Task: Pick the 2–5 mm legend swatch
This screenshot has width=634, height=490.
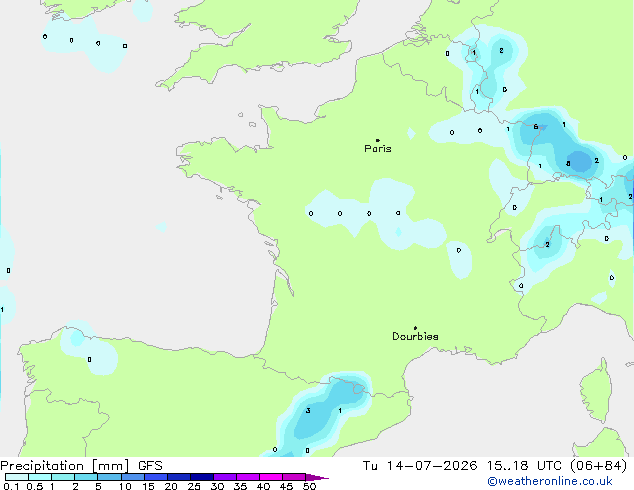Action: pyautogui.click(x=86, y=477)
